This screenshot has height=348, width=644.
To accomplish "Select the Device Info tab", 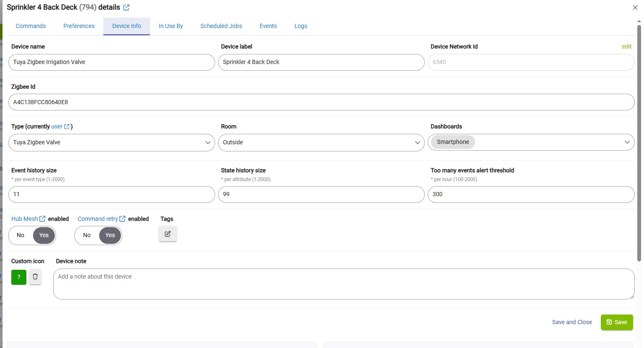I will coord(127,26).
